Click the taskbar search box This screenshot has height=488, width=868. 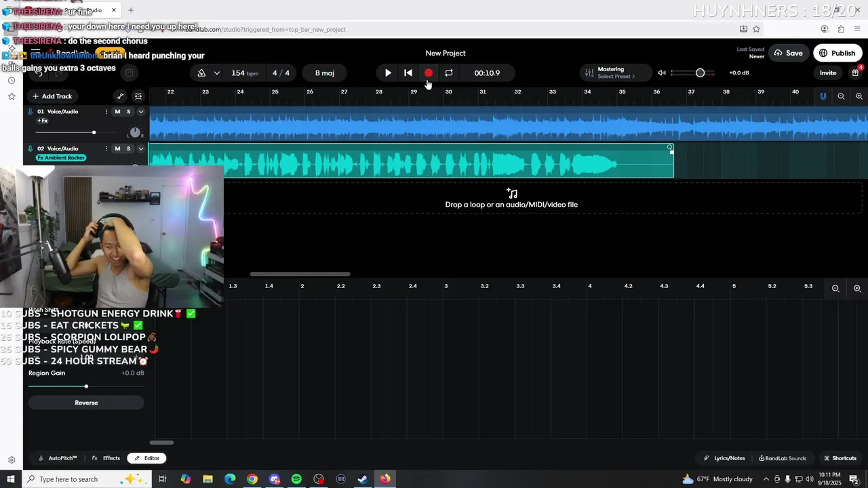pos(86,479)
